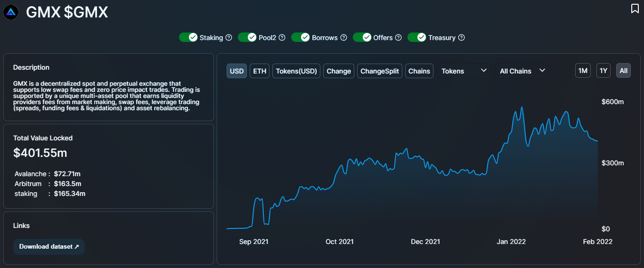Select the All time range
Screen dimensions: 644x268
point(623,71)
